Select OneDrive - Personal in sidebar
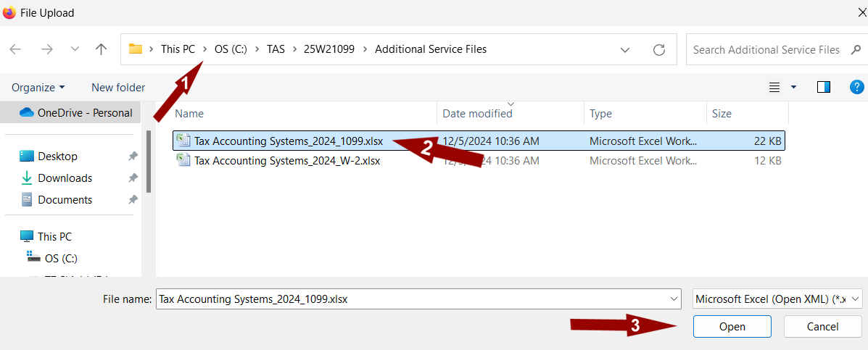The height and width of the screenshot is (350, 868). pos(84,112)
